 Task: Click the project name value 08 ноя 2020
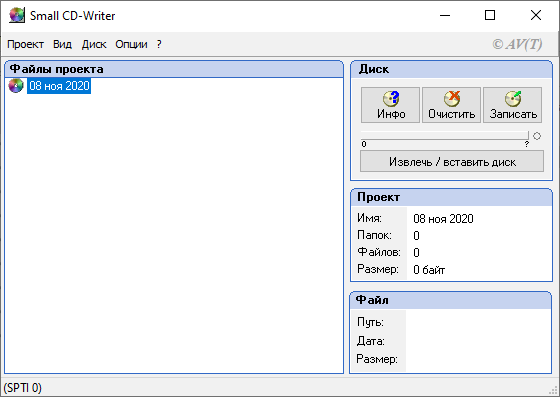(443, 219)
